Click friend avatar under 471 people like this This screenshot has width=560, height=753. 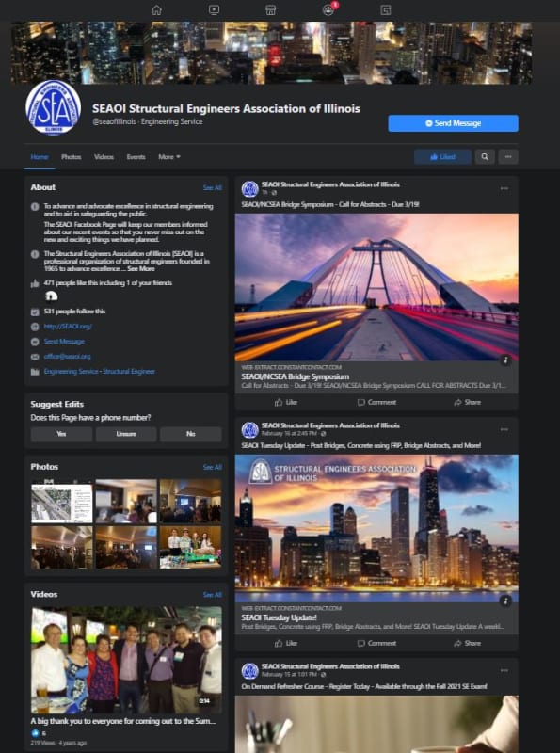pyautogui.click(x=51, y=296)
